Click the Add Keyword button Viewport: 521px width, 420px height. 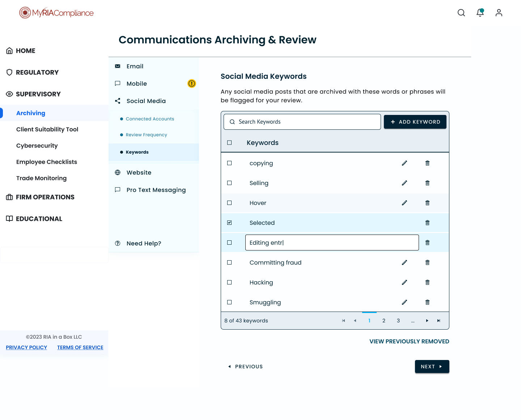pyautogui.click(x=415, y=122)
